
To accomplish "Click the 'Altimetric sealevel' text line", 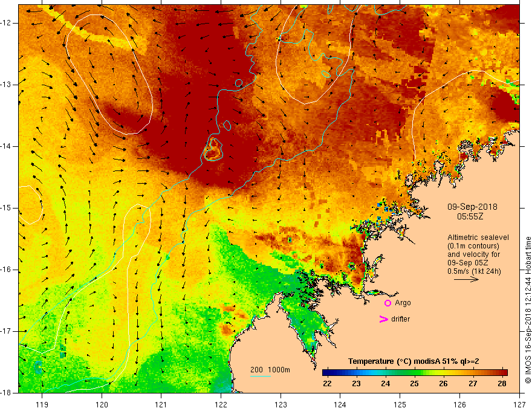I will pyautogui.click(x=478, y=238).
